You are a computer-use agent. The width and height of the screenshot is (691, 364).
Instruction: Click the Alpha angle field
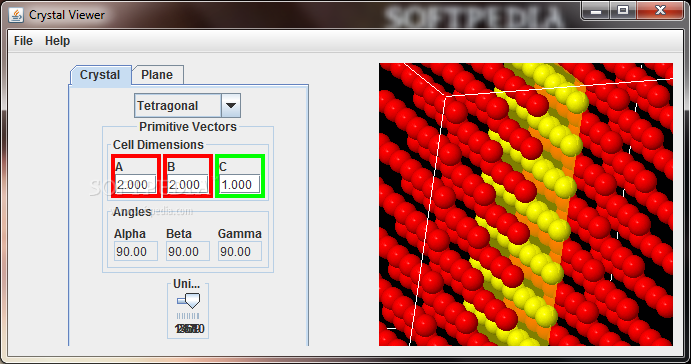[x=136, y=252]
